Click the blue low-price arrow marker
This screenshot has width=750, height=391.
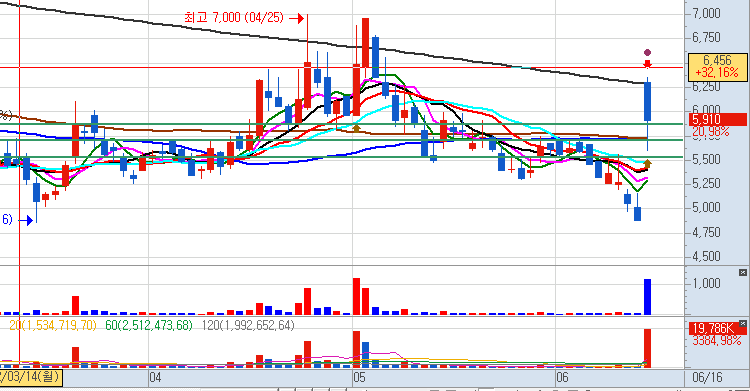[x=26, y=220]
